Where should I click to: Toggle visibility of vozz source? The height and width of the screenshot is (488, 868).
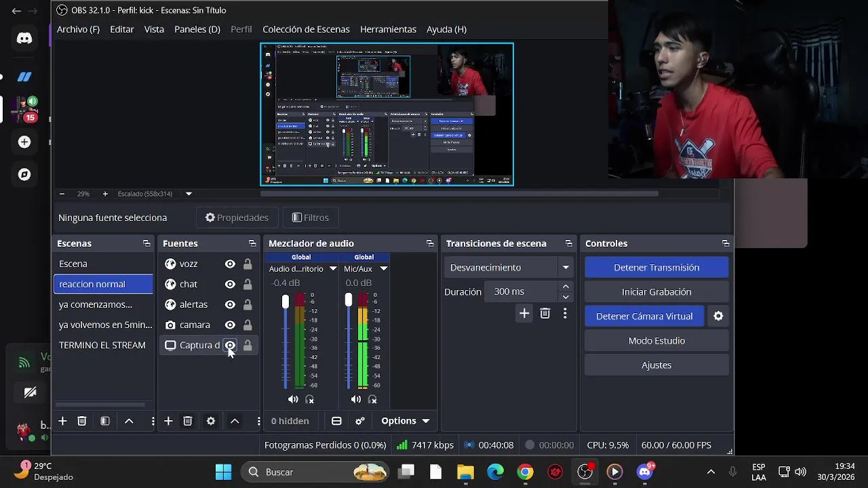[x=230, y=264]
